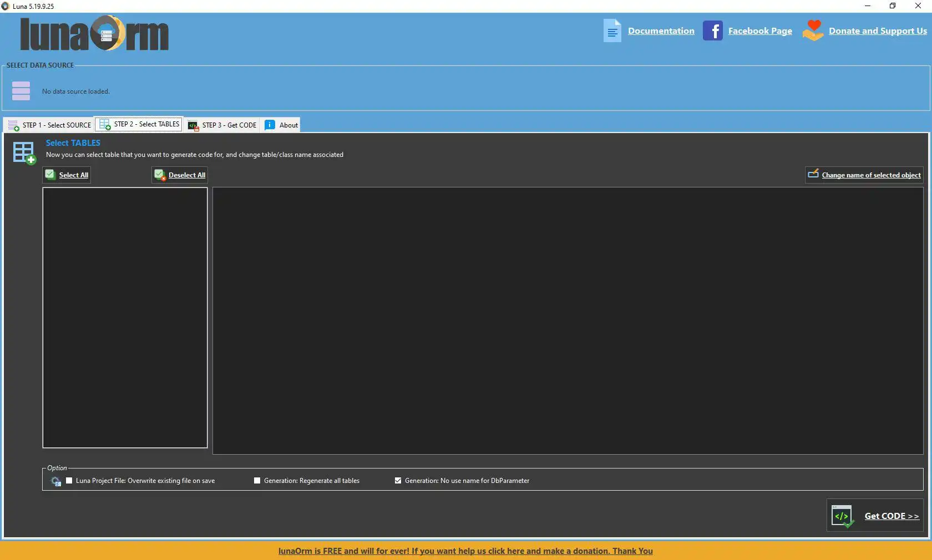Click the About tab info icon

[270, 125]
